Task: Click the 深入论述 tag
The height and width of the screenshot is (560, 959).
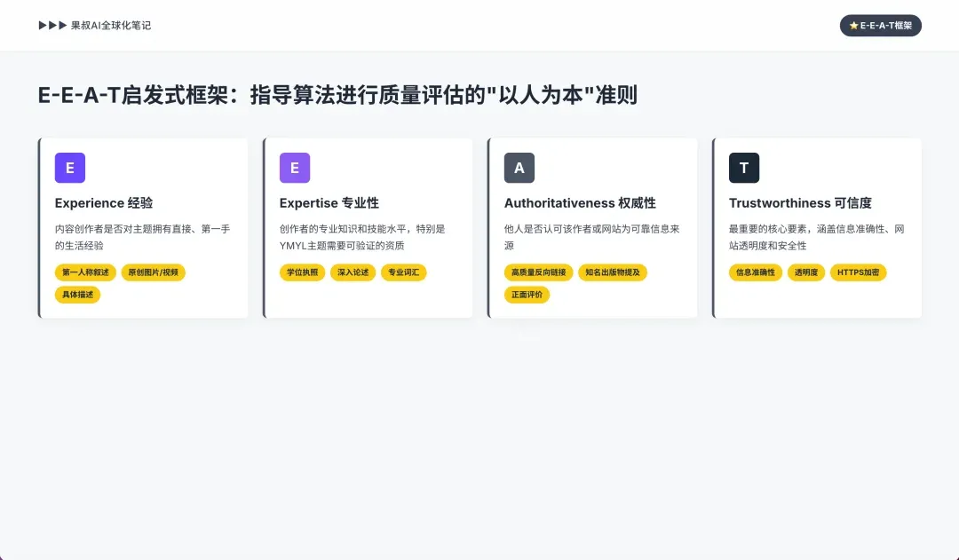Action: tap(353, 272)
